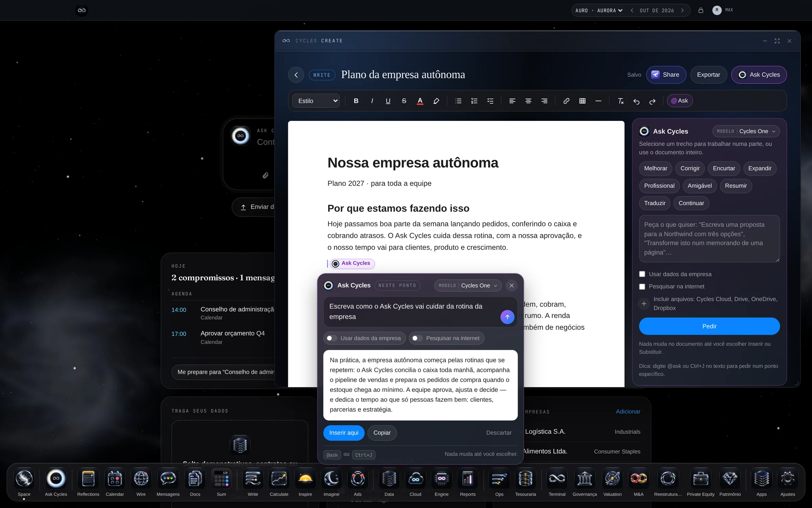
Task: Open the Estilo style dropdown
Action: [x=316, y=101]
